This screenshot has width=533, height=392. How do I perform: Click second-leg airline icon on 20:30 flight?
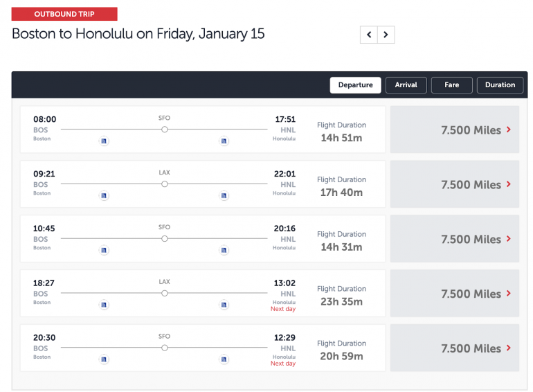click(x=224, y=359)
